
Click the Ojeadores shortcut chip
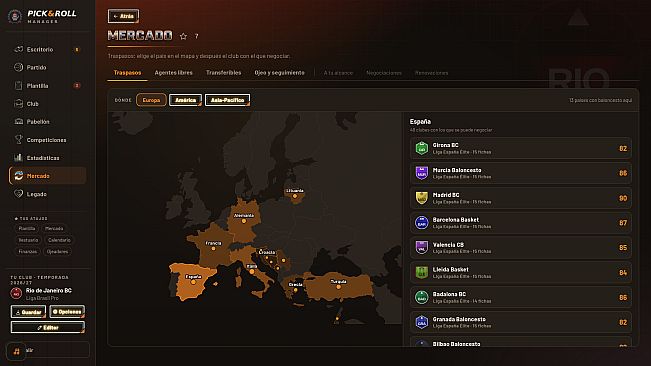pos(57,251)
